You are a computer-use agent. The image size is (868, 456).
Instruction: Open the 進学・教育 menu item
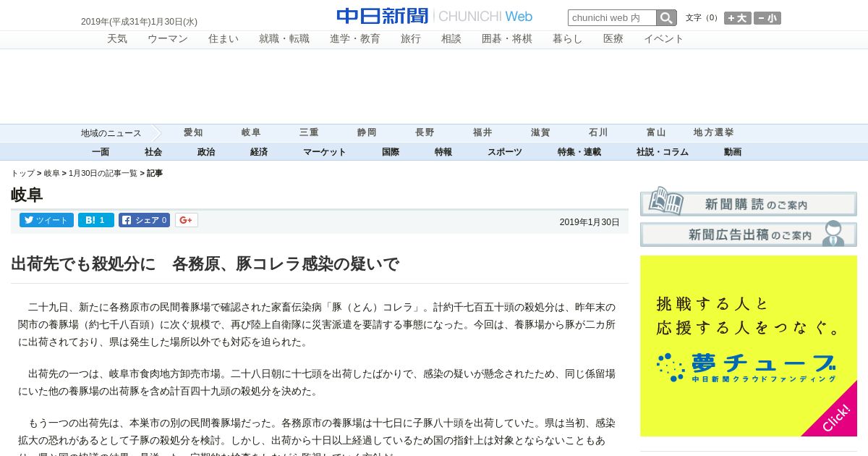(355, 39)
